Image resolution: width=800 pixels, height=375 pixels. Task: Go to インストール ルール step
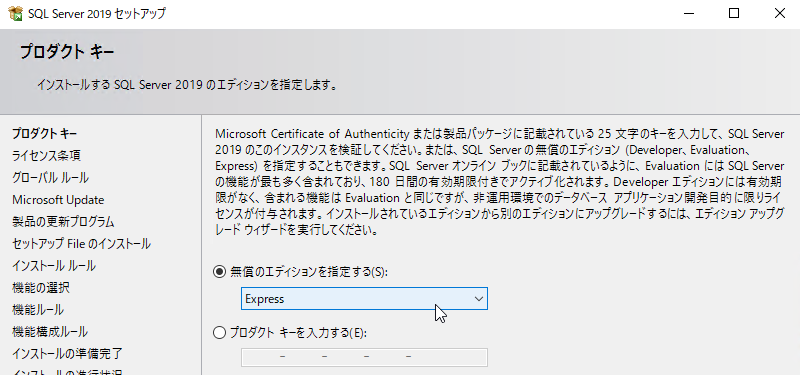(x=54, y=266)
